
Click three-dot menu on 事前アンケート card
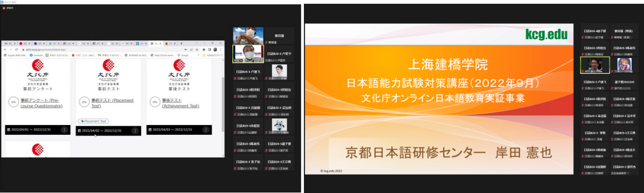click(x=64, y=130)
